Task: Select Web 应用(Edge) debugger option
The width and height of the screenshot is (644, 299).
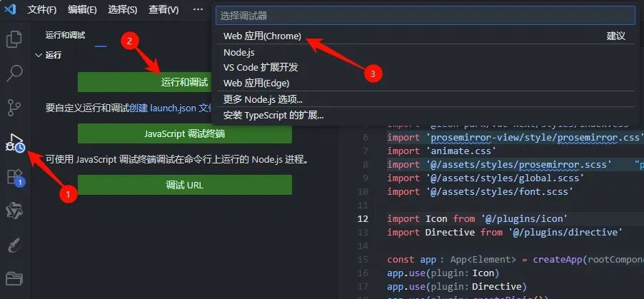Action: coord(425,83)
